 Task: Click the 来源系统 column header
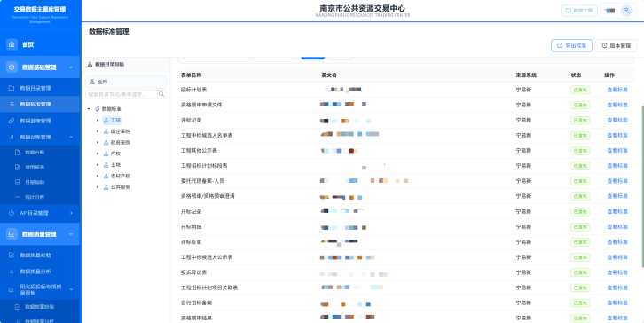tap(526, 75)
